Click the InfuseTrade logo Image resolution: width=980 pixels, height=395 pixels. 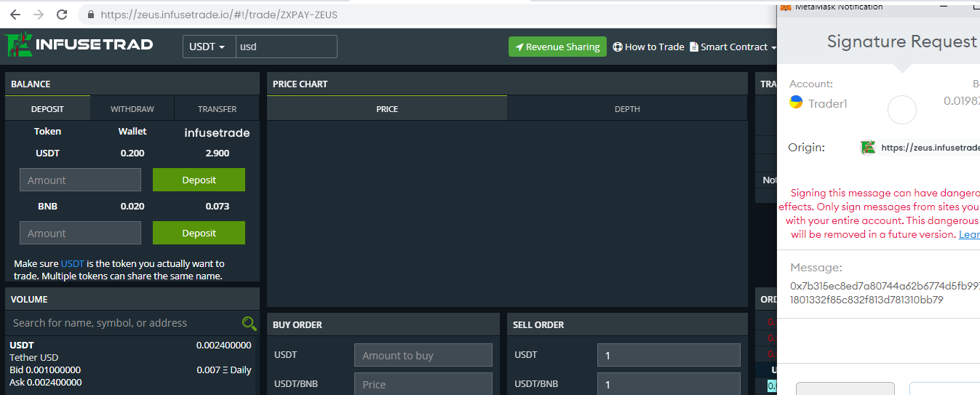tap(79, 44)
